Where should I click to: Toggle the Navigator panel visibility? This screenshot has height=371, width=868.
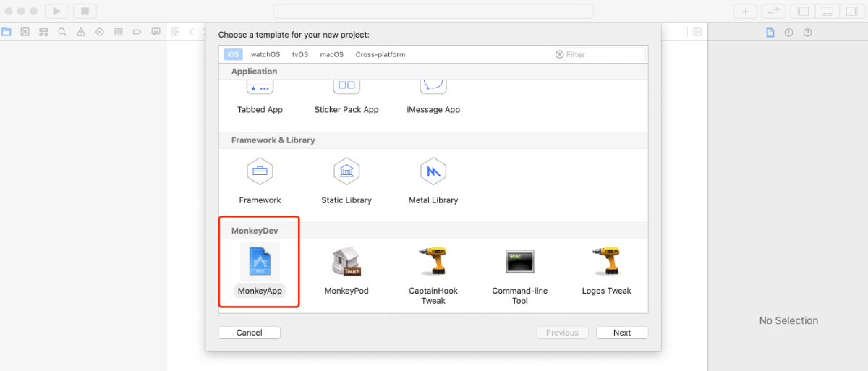803,12
